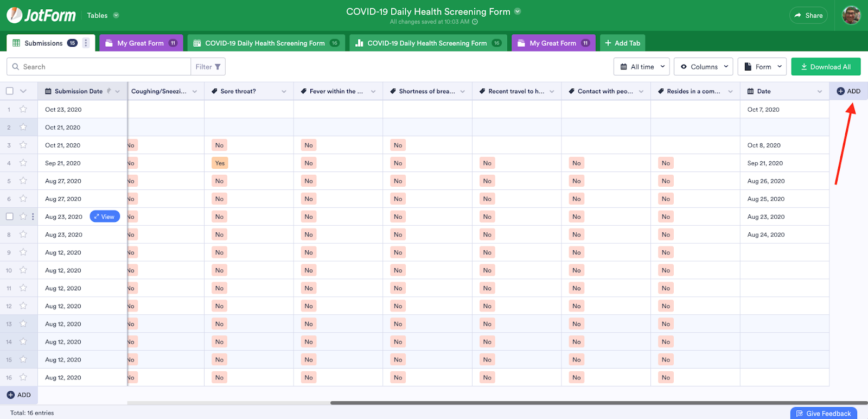Switch to purple My Great Form tab
The width and height of the screenshot is (868, 419).
141,43
